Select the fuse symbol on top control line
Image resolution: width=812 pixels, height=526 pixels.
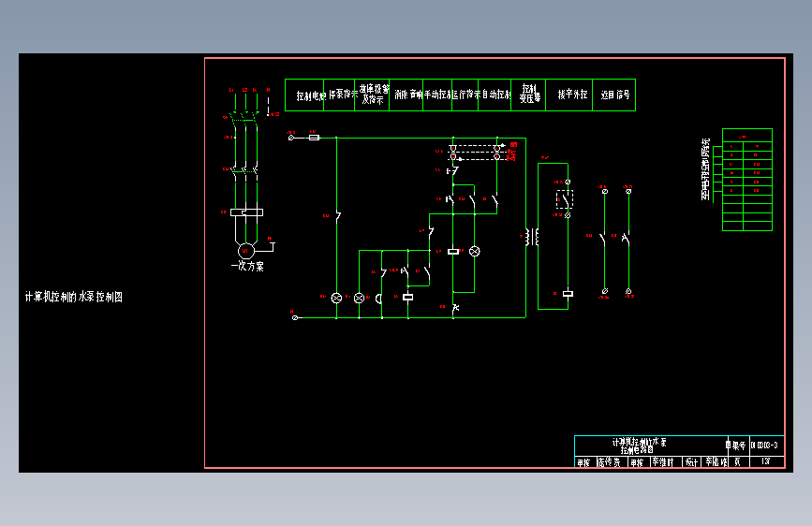pos(314,138)
